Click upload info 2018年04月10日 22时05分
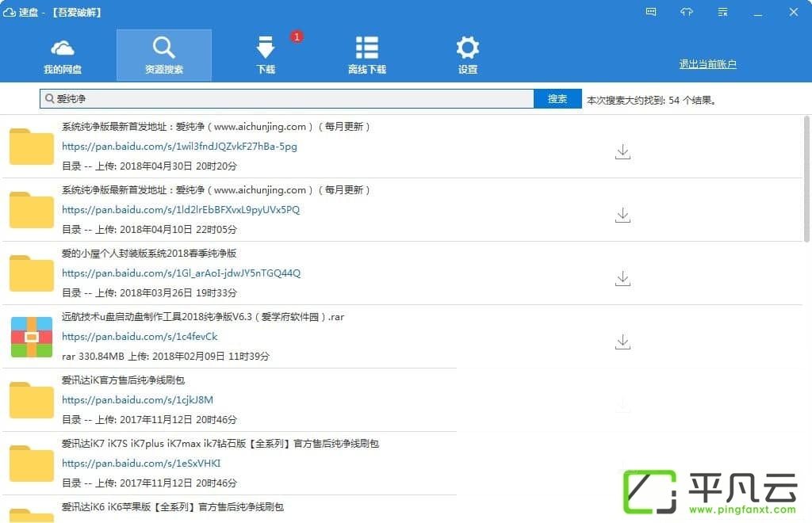This screenshot has width=812, height=523. [x=149, y=229]
